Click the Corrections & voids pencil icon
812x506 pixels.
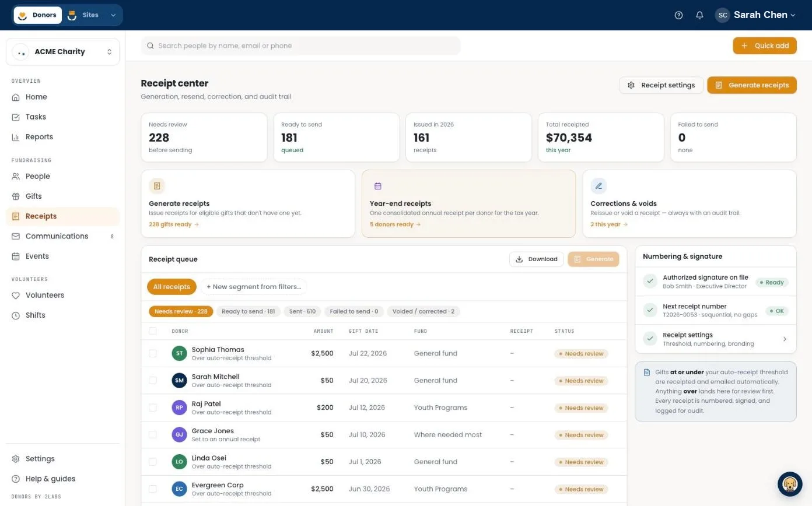[598, 186]
